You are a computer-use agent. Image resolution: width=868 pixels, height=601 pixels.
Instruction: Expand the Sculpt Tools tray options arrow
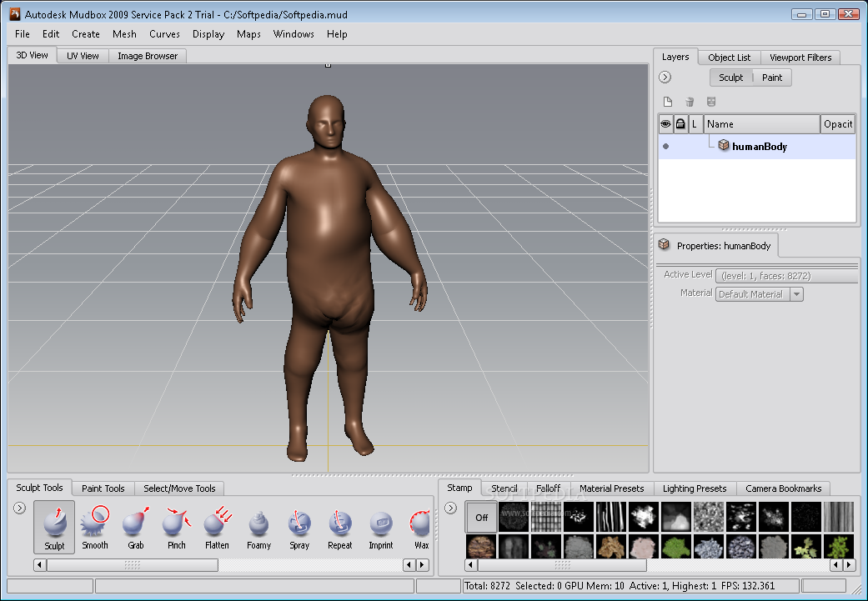[x=20, y=508]
